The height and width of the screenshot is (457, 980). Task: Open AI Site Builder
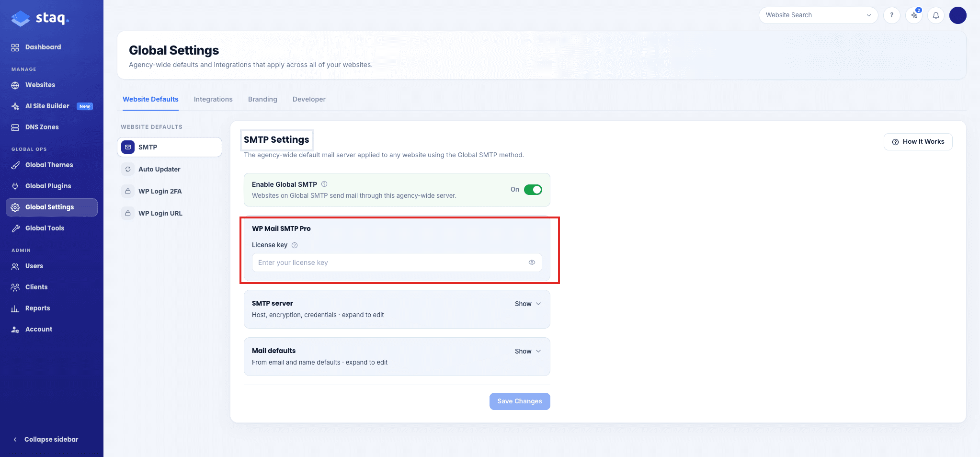52,106
